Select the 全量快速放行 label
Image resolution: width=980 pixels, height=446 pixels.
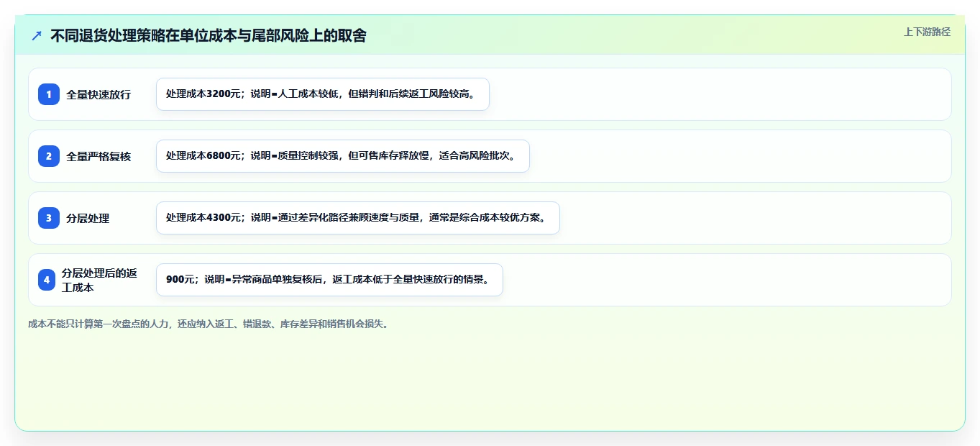(99, 94)
